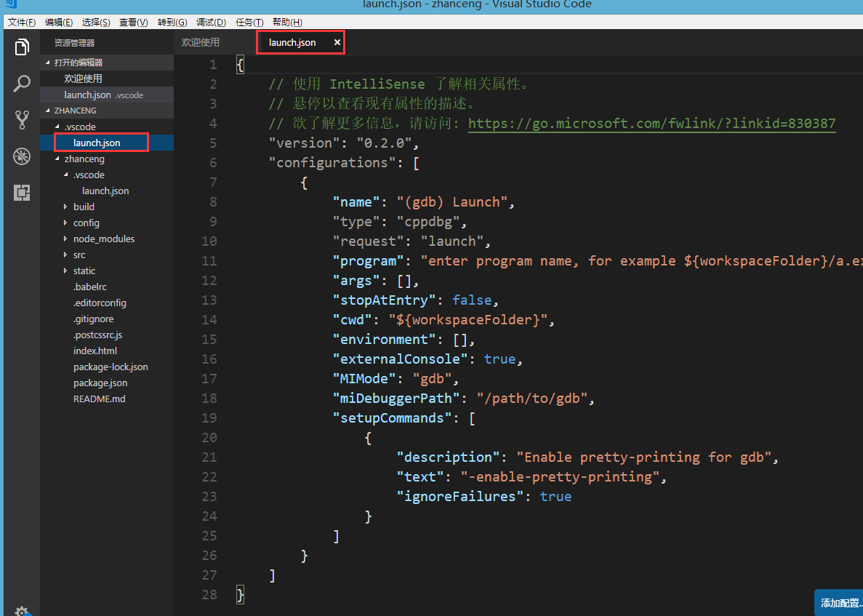Open the 选择(S) menu
This screenshot has width=863, height=616.
coord(96,22)
